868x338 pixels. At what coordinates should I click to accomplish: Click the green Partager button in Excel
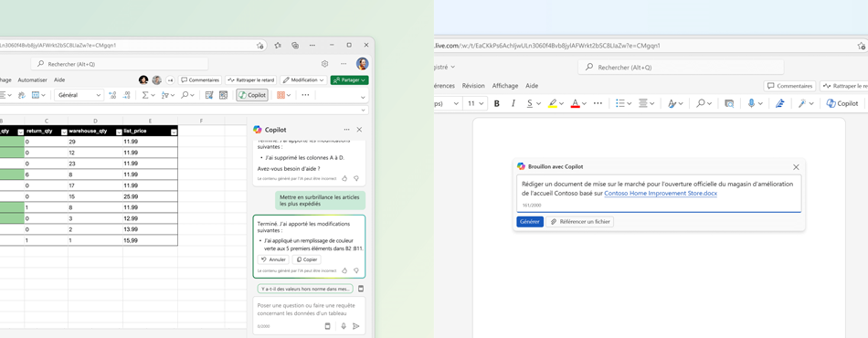coord(349,80)
